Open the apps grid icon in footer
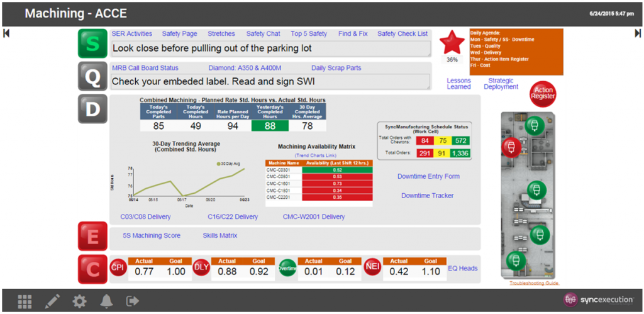 tap(25, 301)
